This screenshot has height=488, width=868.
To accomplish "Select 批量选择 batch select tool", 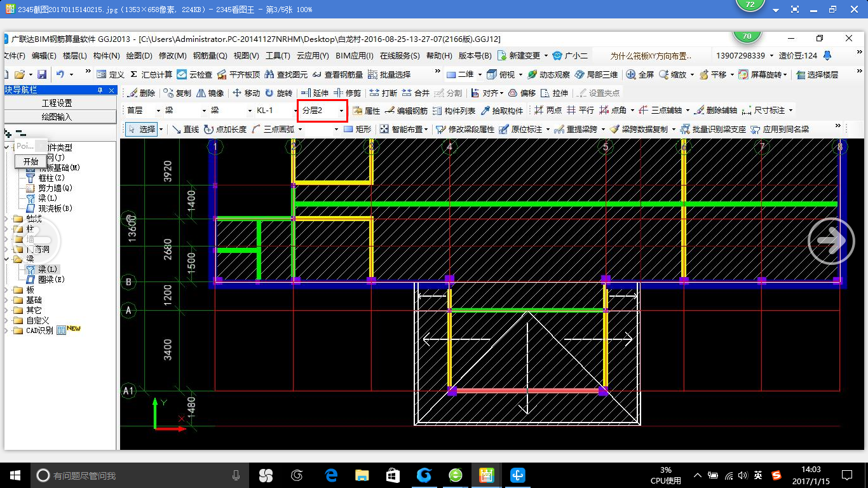I will click(389, 74).
